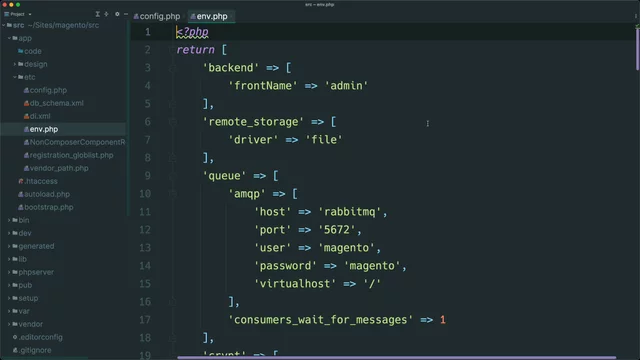Expand the pub folder
This screenshot has height=360, width=640.
pos(9,285)
